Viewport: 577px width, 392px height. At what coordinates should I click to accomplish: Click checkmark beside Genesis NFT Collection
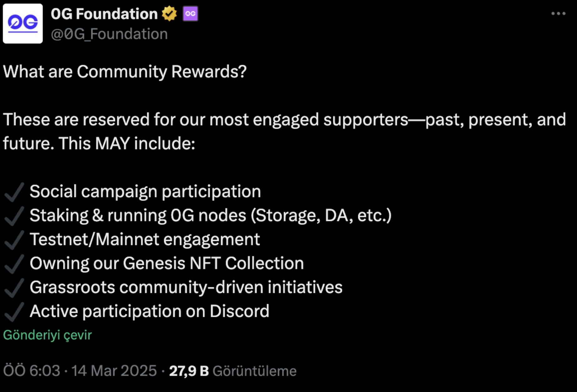click(14, 264)
